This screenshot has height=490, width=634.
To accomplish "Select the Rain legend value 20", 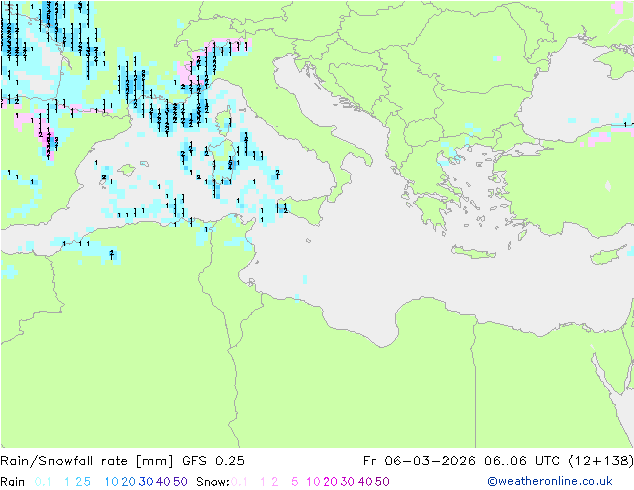I will tap(129, 482).
